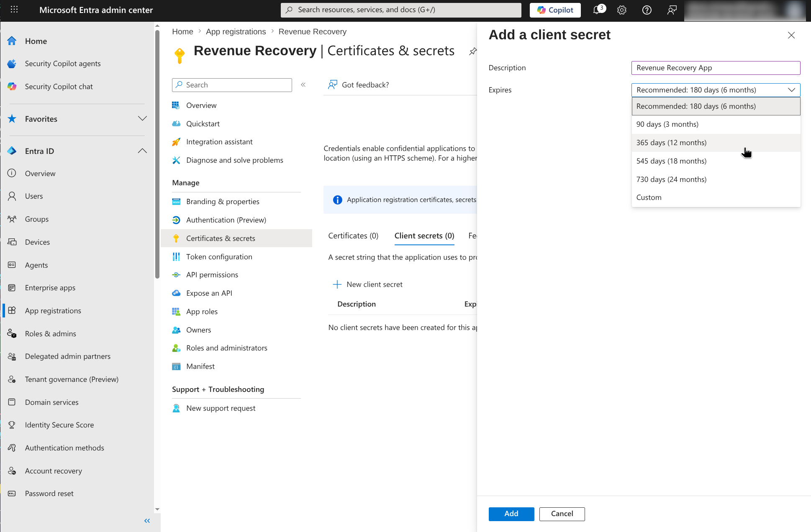Open API permissions menu item
Viewport: 811px width, 532px height.
pos(236,275)
